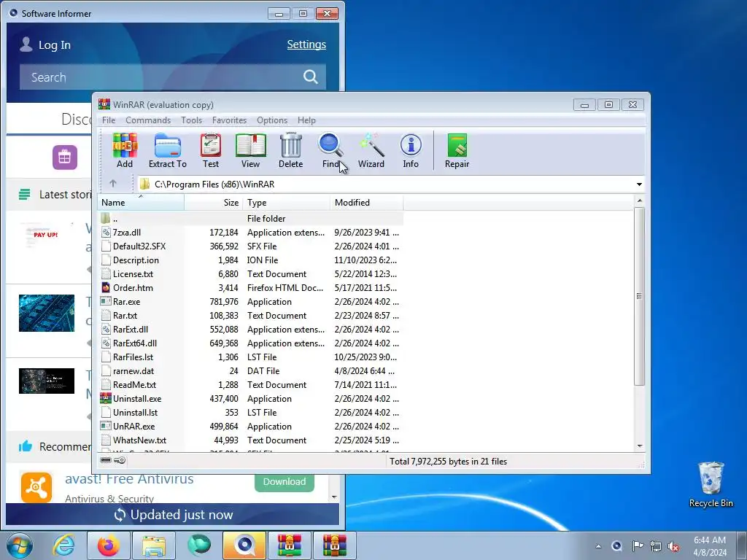Image resolution: width=747 pixels, height=560 pixels.
Task: Open the View toolbar icon
Action: (251, 150)
